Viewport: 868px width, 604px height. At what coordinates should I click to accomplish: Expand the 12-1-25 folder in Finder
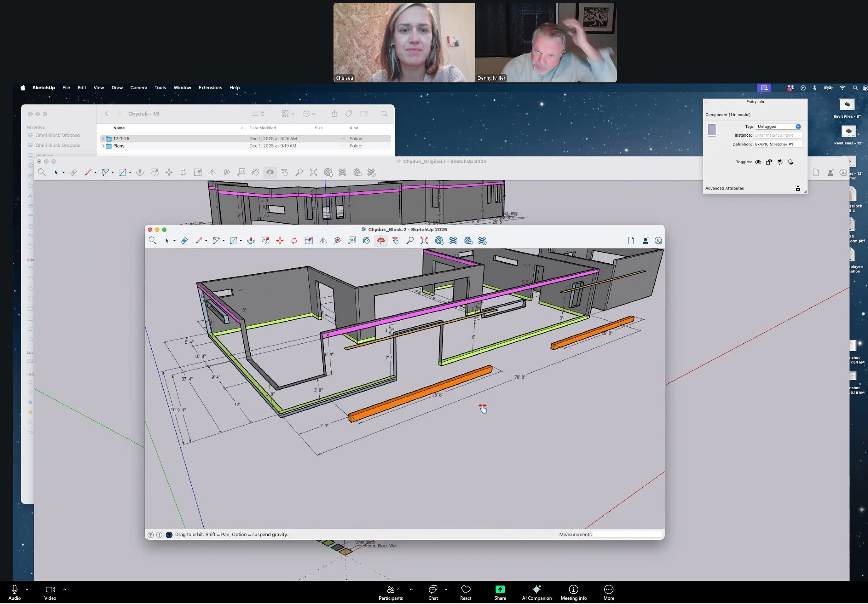pyautogui.click(x=103, y=139)
